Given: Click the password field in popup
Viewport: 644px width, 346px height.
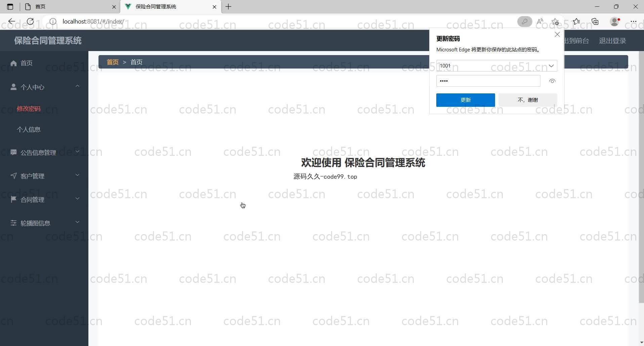Looking at the screenshot, I should [x=488, y=81].
